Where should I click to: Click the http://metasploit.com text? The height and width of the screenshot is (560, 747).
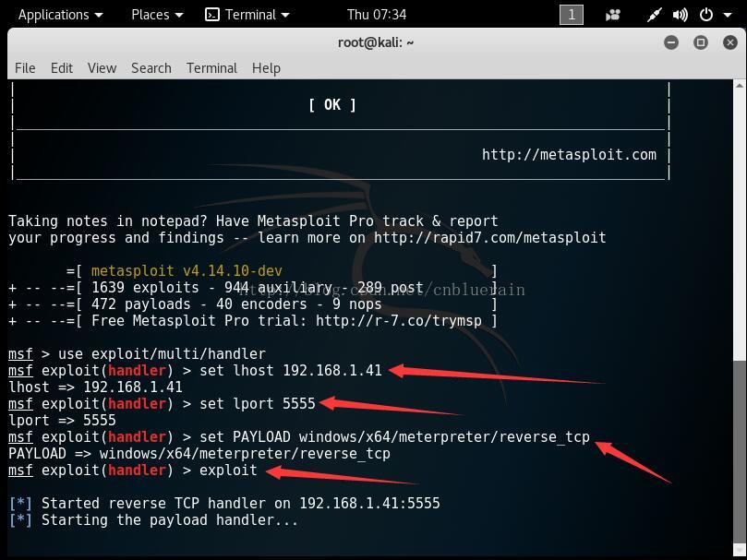coord(569,154)
